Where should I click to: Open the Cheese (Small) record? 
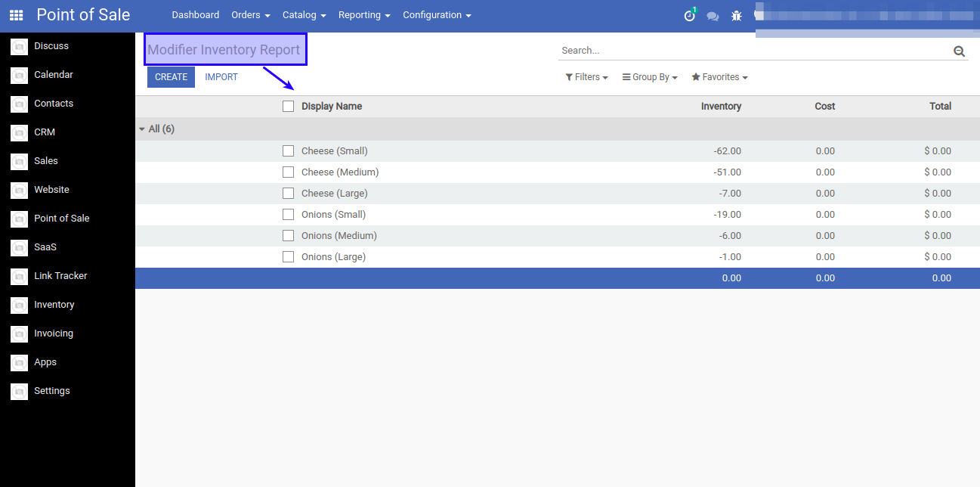[x=335, y=151]
